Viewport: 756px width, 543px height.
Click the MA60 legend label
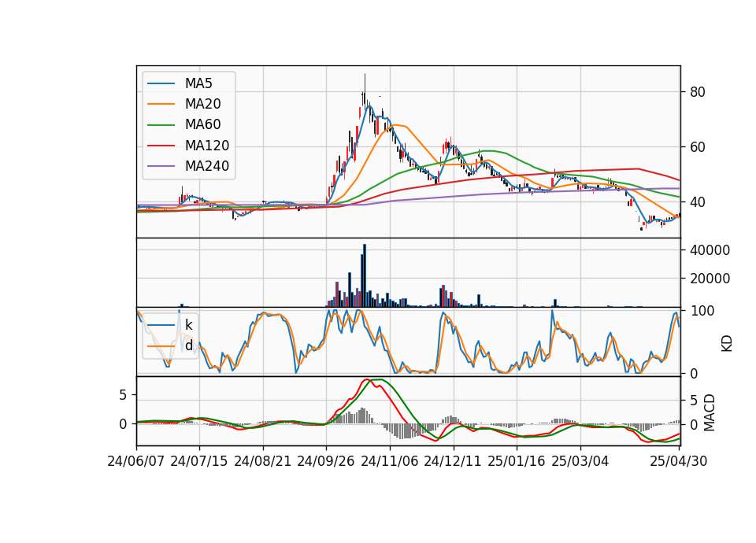pyautogui.click(x=202, y=125)
